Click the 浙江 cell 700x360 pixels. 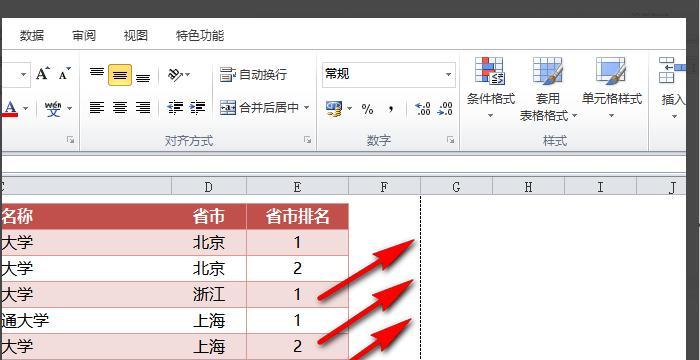[x=209, y=295]
